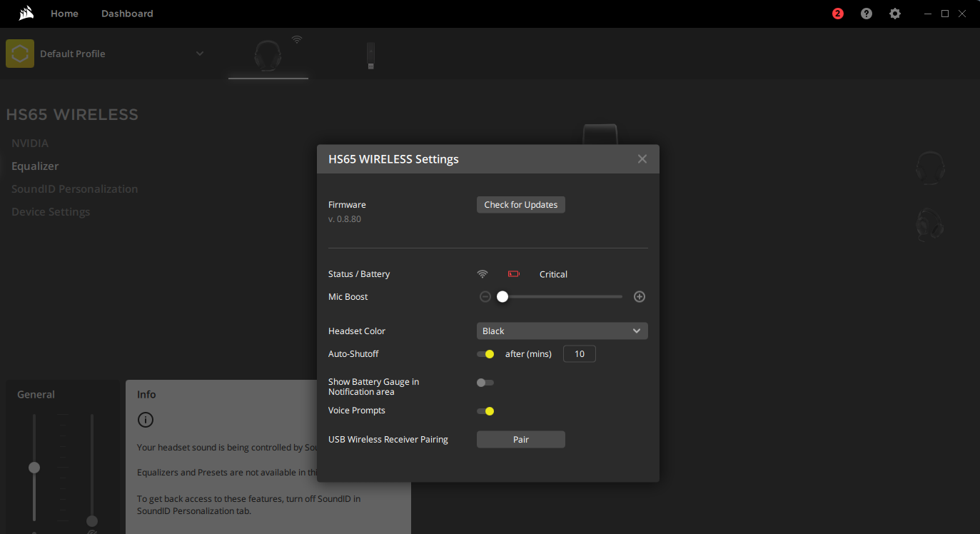Click the Info circle icon
Viewport: 980px width, 534px height.
(145, 420)
